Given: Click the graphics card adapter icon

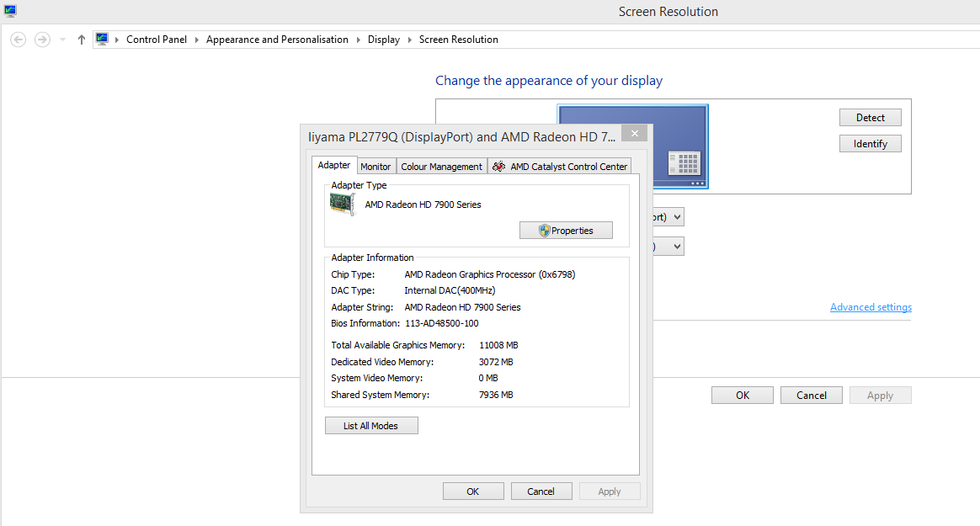Looking at the screenshot, I should point(343,205).
